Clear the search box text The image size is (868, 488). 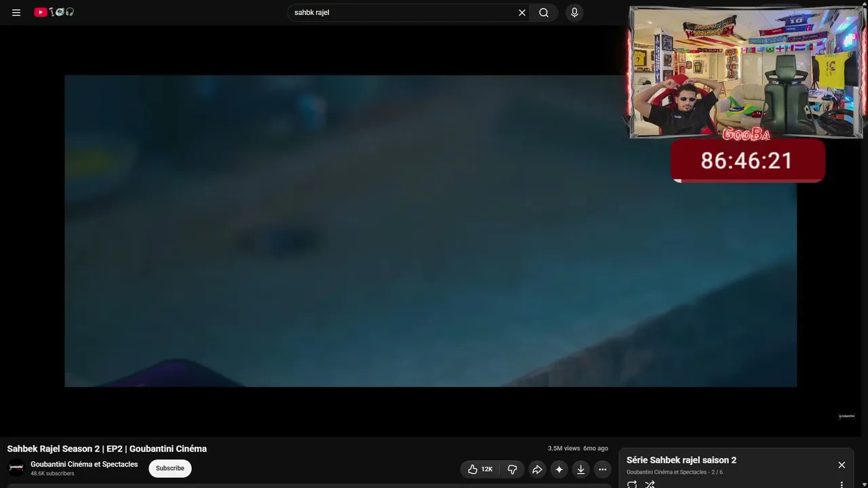(522, 12)
